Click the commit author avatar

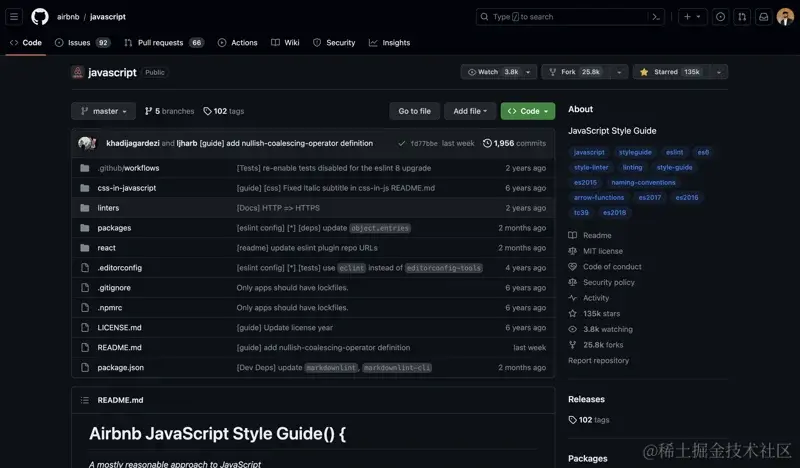coord(87,143)
